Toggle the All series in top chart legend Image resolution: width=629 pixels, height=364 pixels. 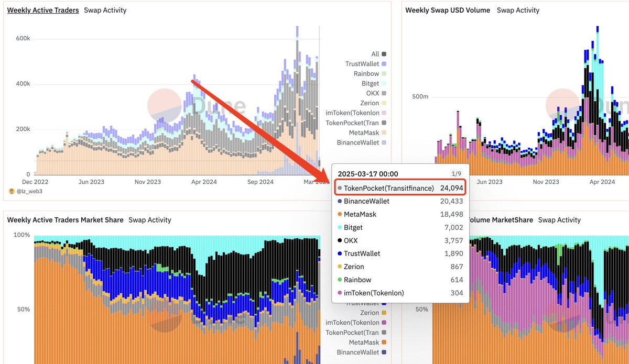tap(378, 54)
